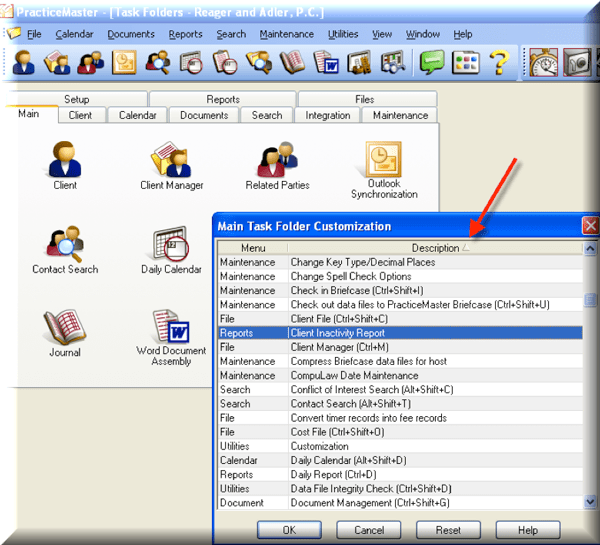Click the Reset button
The image size is (600, 545).
448,530
